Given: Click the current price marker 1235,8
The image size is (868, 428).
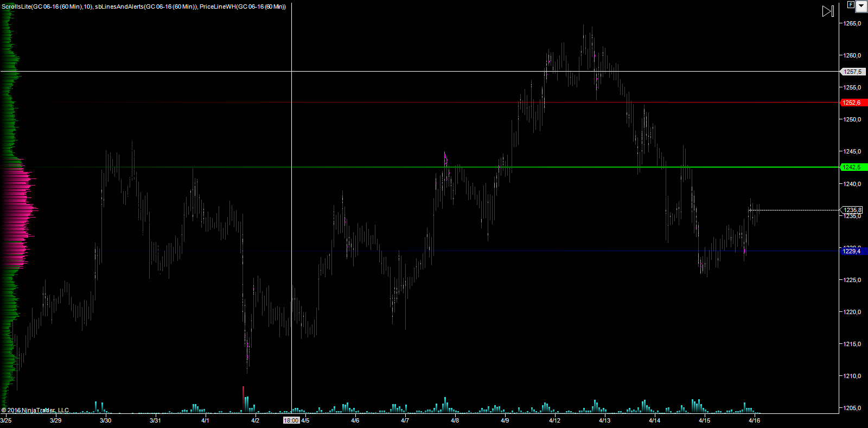Looking at the screenshot, I should point(852,210).
